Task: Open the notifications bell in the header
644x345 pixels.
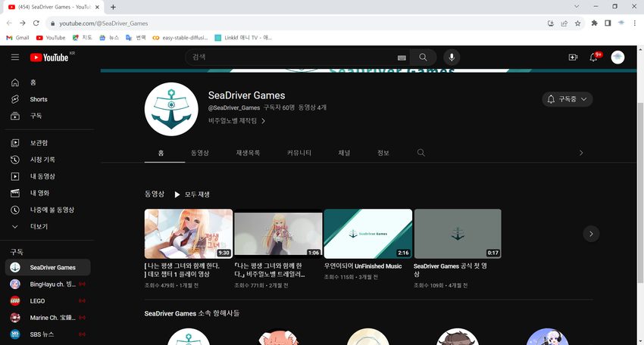Action: [x=593, y=57]
